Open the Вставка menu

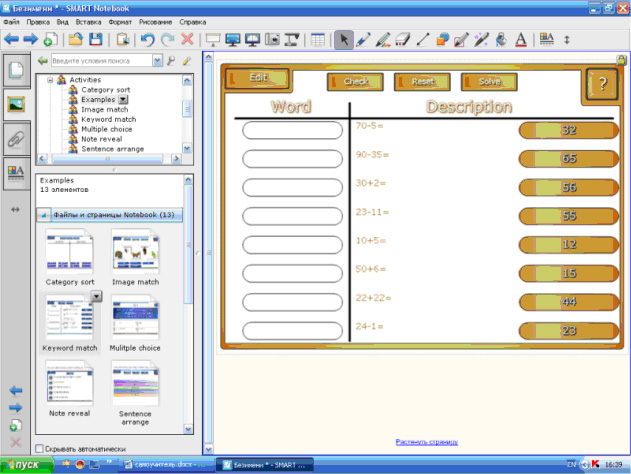(x=87, y=20)
